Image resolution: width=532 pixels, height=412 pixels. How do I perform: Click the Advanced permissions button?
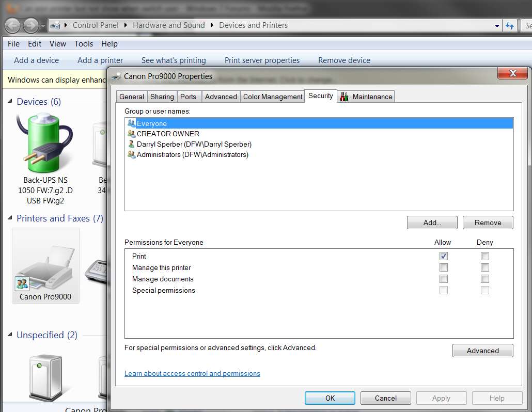[482, 351]
